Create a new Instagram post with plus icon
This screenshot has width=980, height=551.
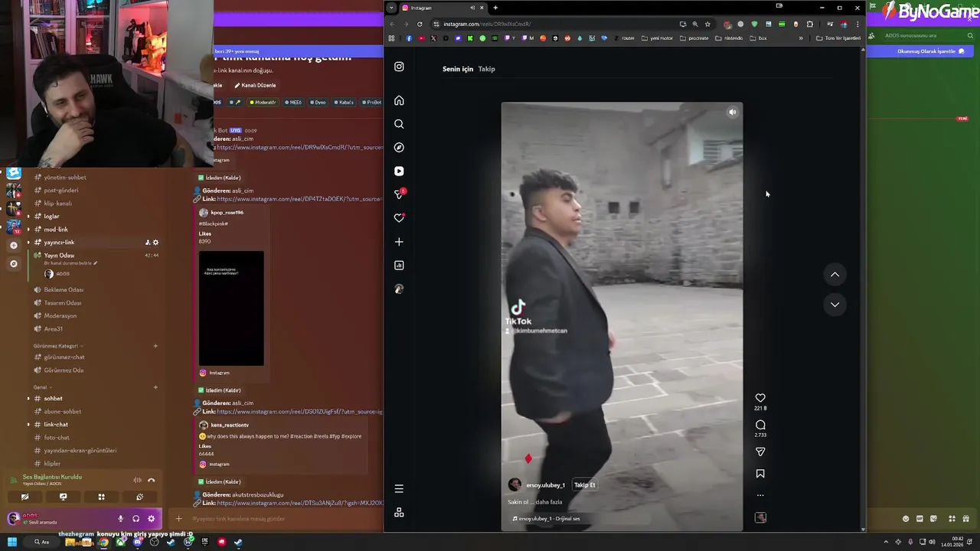tap(399, 242)
